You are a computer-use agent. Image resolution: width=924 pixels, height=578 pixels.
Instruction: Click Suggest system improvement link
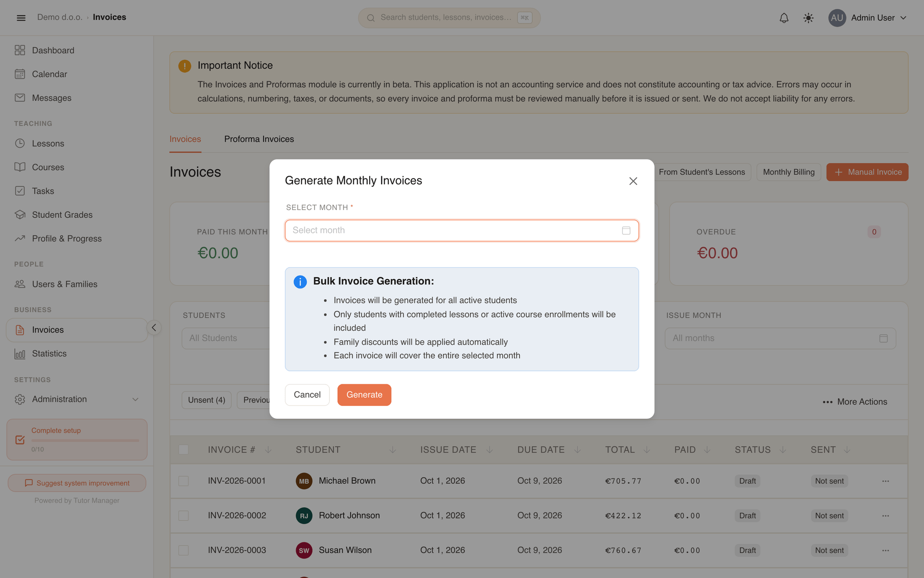point(77,483)
